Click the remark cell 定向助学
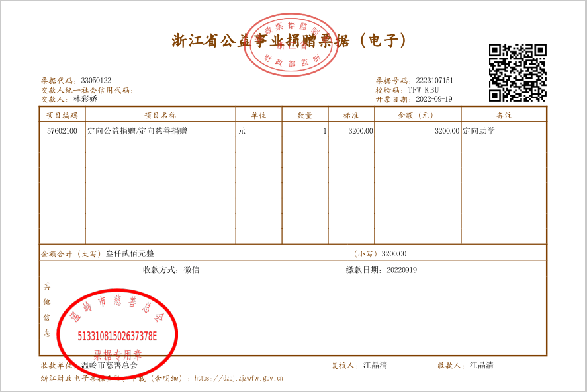The image size is (587, 392). click(x=479, y=131)
